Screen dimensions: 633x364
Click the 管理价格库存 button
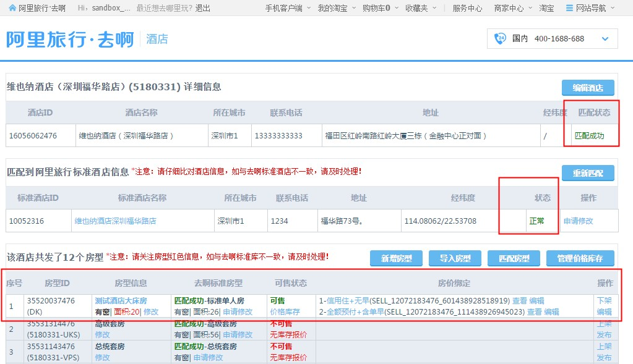[x=580, y=258]
